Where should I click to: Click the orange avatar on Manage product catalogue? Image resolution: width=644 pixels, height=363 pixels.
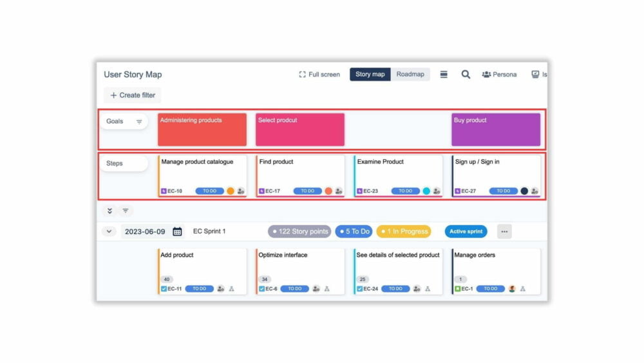click(231, 191)
